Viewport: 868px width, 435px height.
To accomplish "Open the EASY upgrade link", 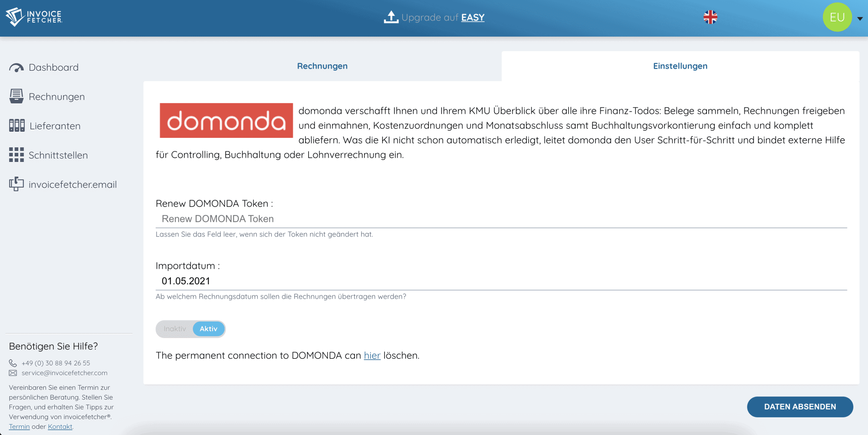I will pos(473,17).
